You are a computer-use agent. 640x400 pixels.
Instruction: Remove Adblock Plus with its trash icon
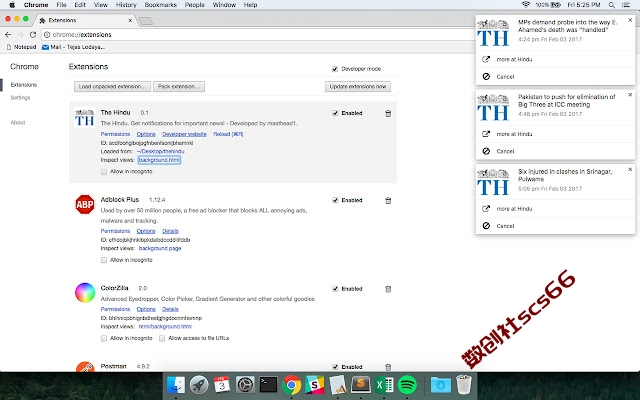coord(388,200)
